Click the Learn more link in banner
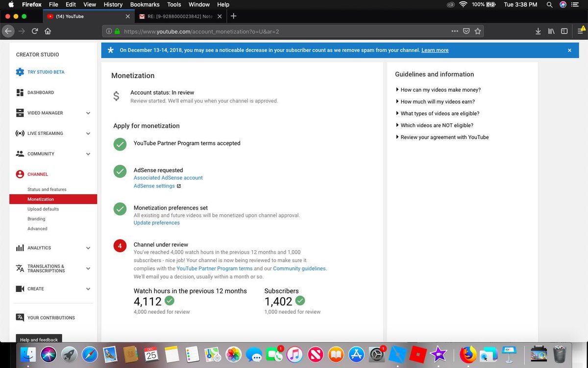 pos(435,50)
